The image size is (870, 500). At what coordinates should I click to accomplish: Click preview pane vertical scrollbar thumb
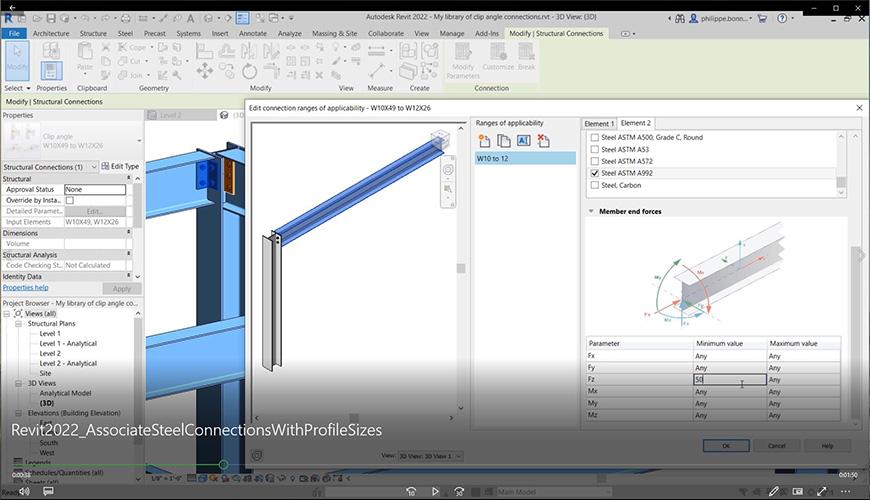tap(461, 269)
